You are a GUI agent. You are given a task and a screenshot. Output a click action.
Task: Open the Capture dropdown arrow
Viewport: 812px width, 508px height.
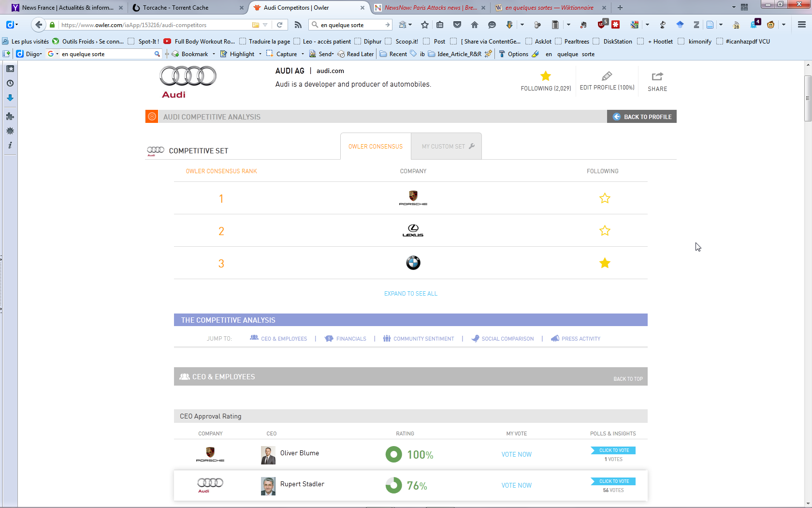(x=303, y=54)
